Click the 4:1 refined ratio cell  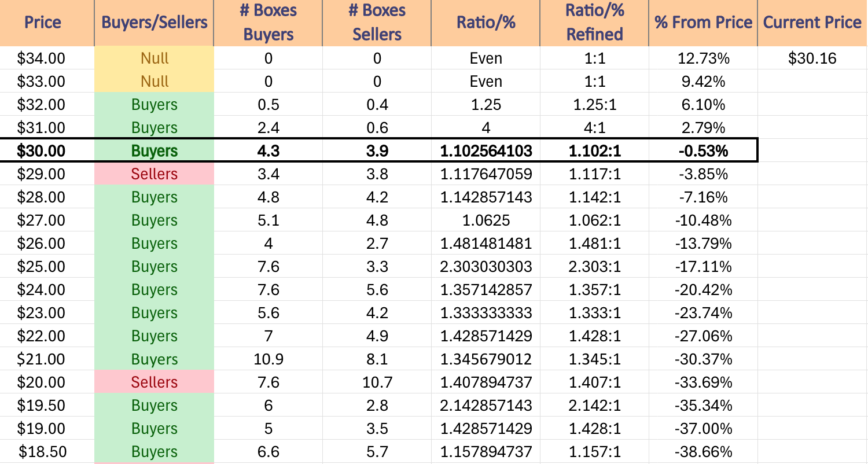[594, 127]
